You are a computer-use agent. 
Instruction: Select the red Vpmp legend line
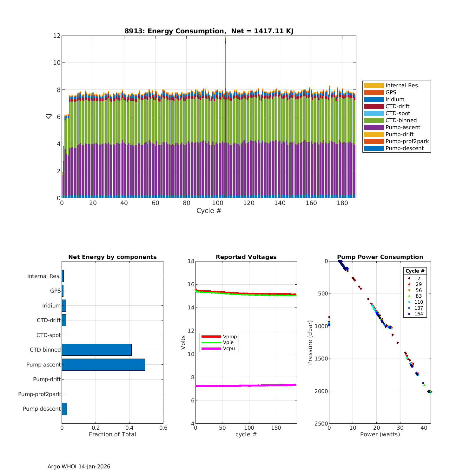pyautogui.click(x=211, y=336)
